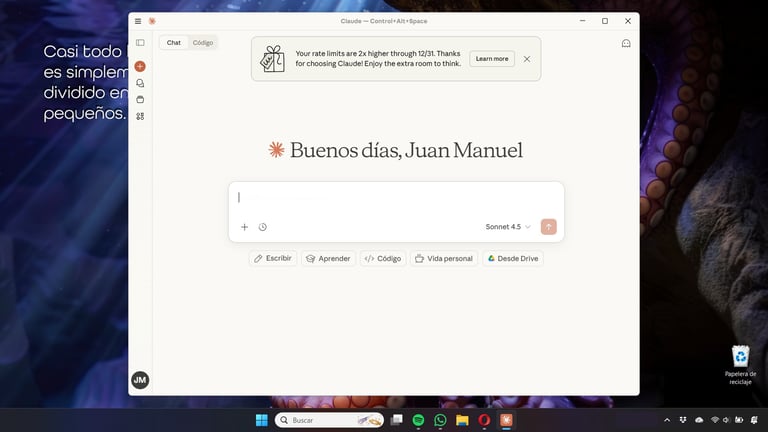Toggle extended thinking clock icon
Screen dimensions: 768x432
coord(263,227)
